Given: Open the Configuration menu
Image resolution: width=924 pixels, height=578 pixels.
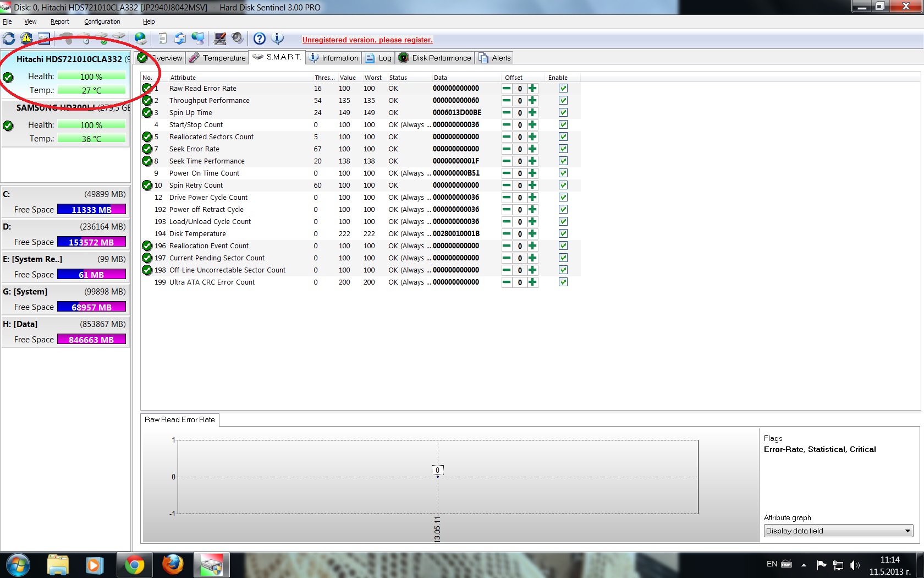Looking at the screenshot, I should [102, 21].
